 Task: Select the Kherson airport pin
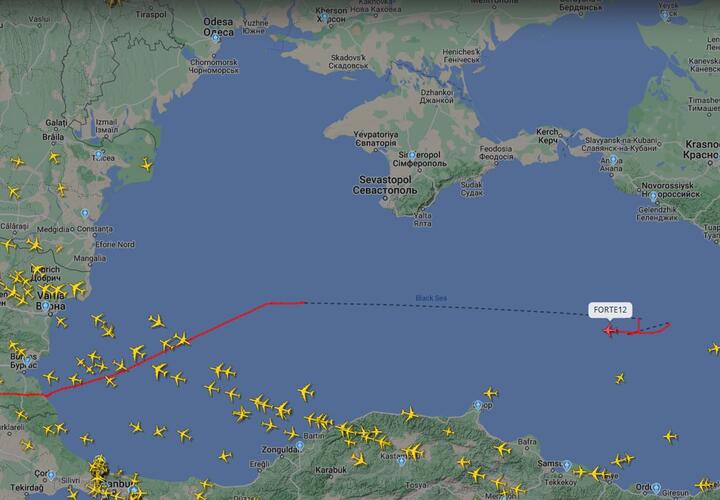(x=324, y=18)
